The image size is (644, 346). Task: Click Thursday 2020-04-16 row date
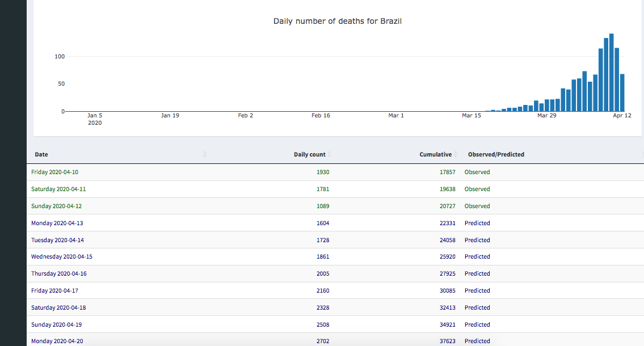click(59, 273)
